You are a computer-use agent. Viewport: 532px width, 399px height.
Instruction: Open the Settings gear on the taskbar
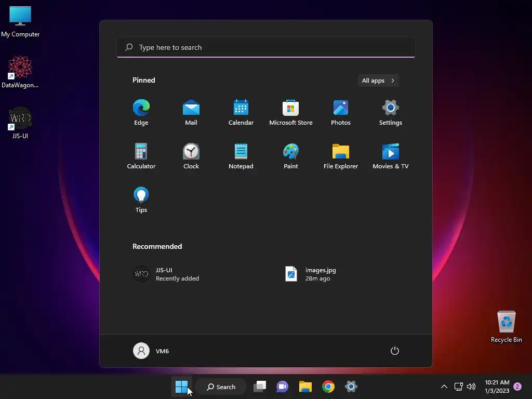tap(351, 387)
